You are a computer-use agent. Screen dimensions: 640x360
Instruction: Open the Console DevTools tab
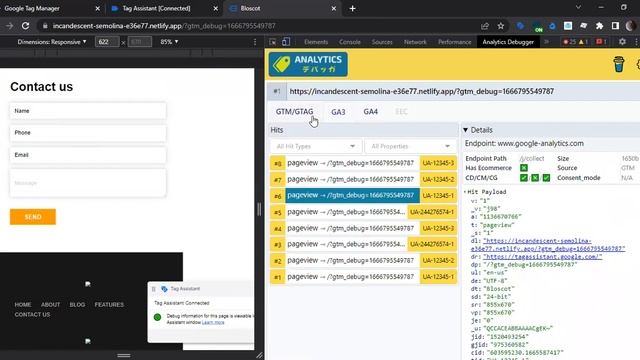(x=350, y=42)
